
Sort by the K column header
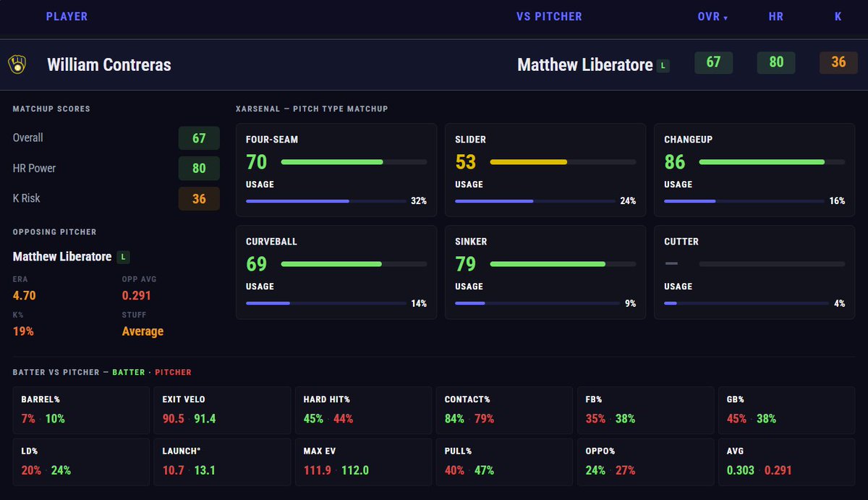[838, 16]
